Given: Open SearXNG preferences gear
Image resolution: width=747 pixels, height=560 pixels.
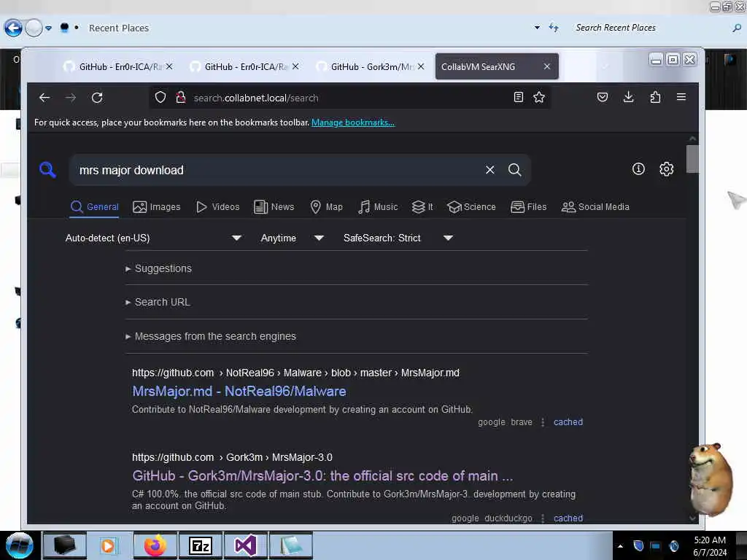Looking at the screenshot, I should click(666, 169).
